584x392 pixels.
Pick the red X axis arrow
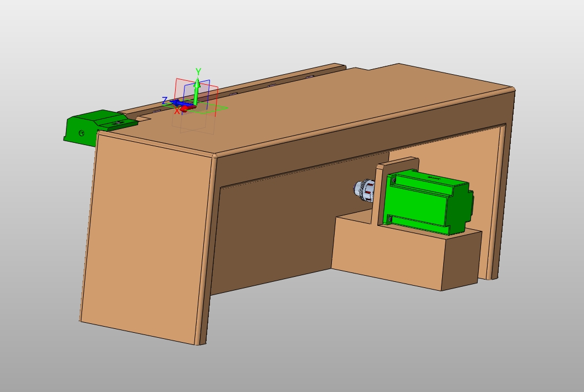click(x=186, y=109)
